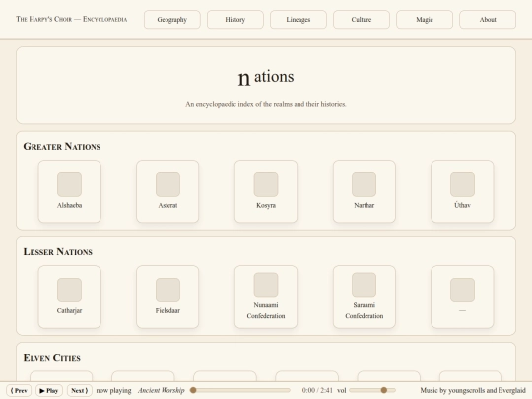
Task: Click the Fielsdaar emblem thumbnail
Action: (167, 290)
